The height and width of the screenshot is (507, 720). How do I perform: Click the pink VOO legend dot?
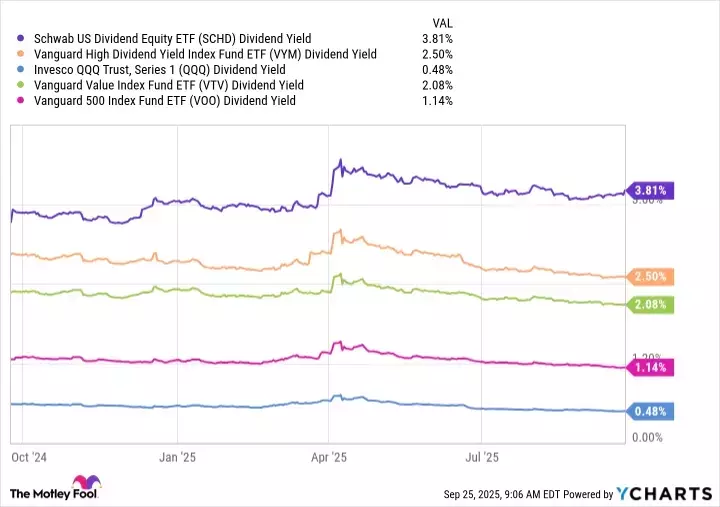click(22, 101)
